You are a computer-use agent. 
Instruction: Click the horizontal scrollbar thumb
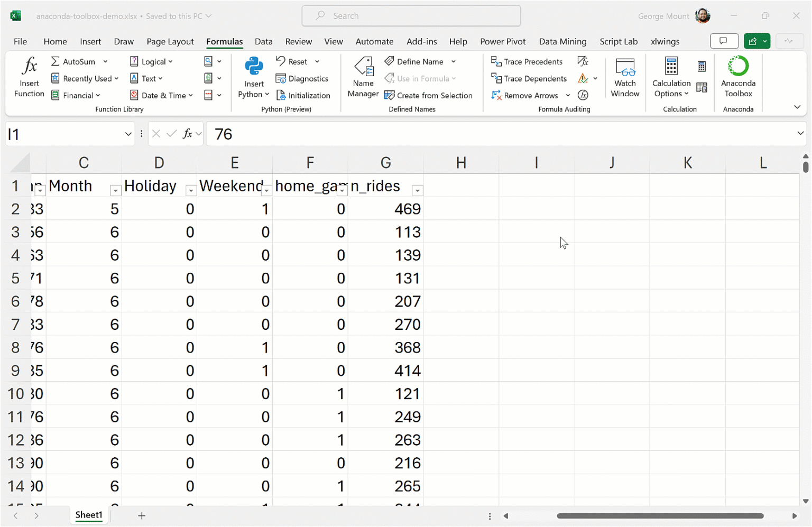(660, 516)
